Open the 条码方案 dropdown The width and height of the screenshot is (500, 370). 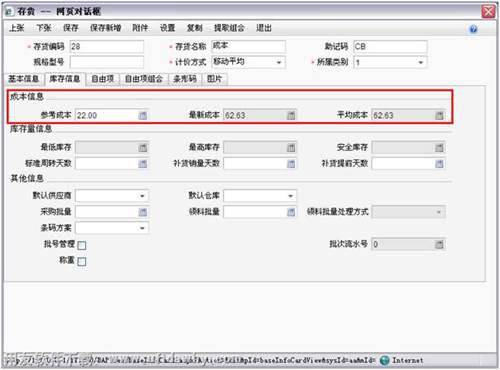click(142, 228)
